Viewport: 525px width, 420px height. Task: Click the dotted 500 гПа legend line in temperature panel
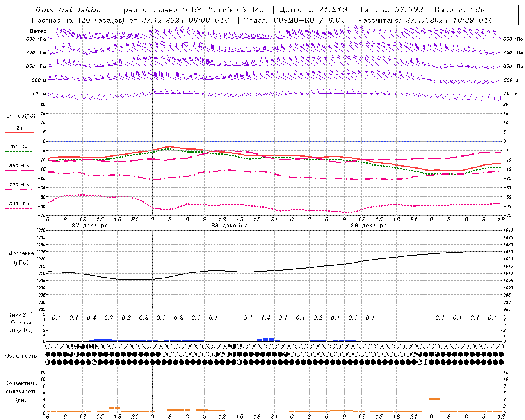(x=18, y=208)
